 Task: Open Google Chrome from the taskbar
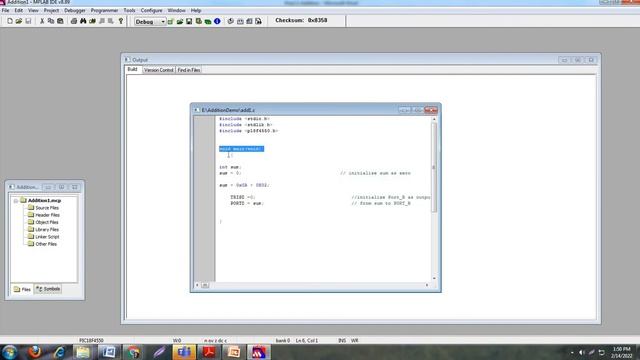click(133, 352)
